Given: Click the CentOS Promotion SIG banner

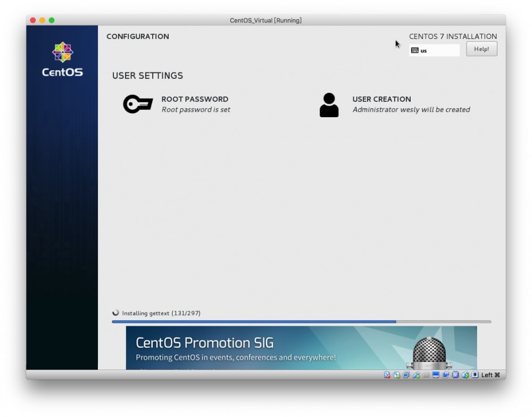Looking at the screenshot, I should click(x=301, y=348).
